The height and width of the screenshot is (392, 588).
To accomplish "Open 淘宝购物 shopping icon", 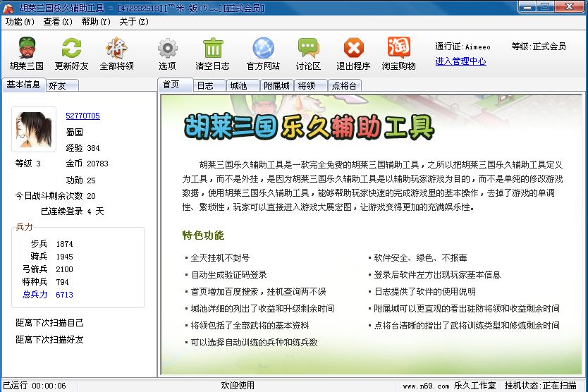I will [x=398, y=54].
